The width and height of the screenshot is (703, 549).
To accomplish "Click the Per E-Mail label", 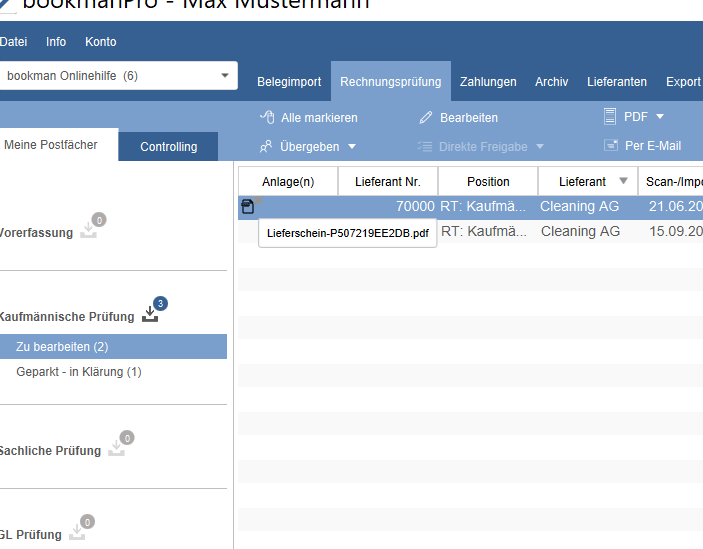I will click(653, 146).
